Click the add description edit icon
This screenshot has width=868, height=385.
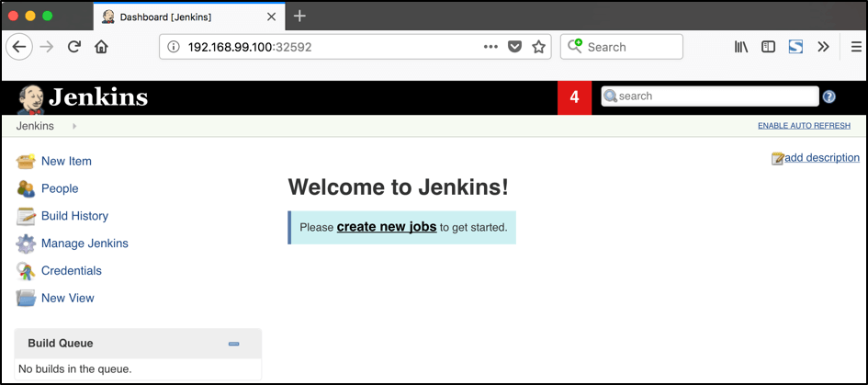[x=778, y=159]
